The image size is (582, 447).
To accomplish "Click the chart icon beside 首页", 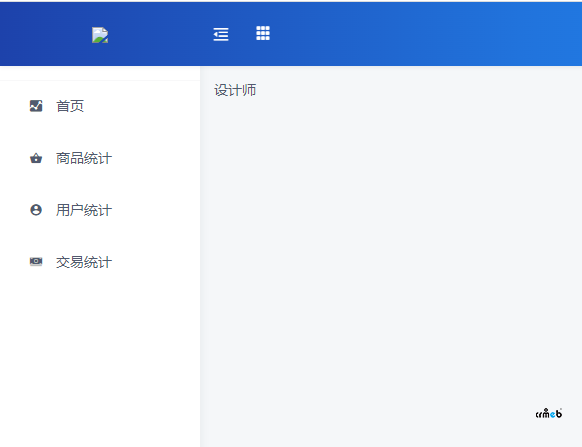I will [36, 106].
